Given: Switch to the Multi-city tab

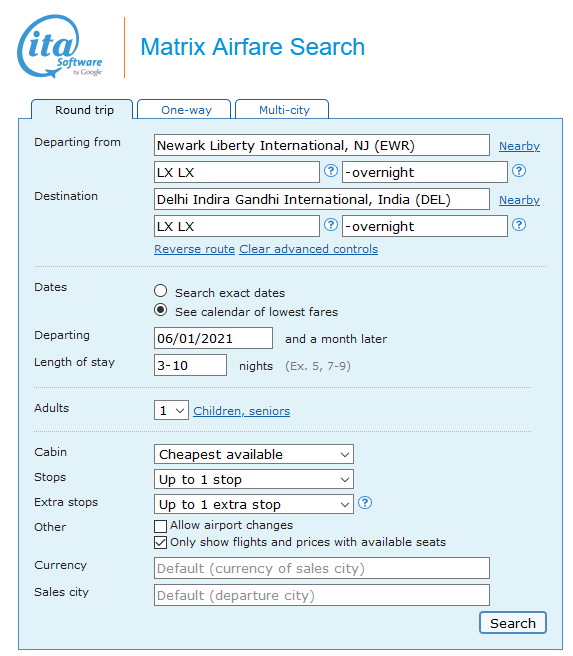Looking at the screenshot, I should point(282,110).
